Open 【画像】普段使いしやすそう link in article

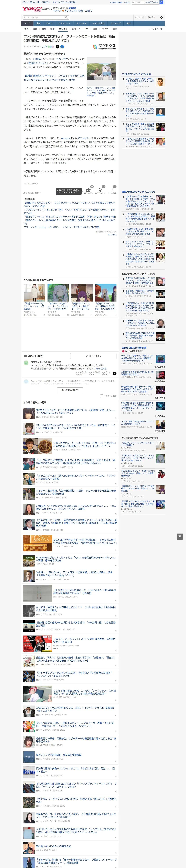pos(54,78)
